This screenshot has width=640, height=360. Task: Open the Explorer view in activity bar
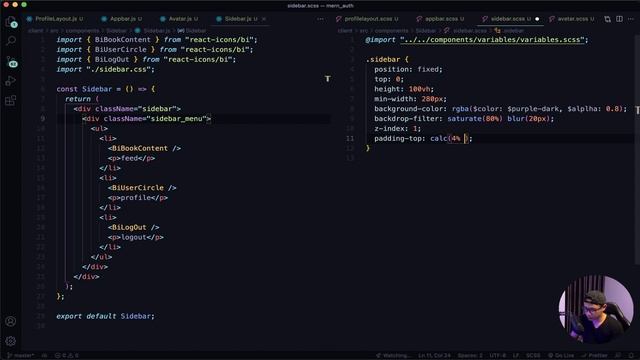tap(11, 22)
